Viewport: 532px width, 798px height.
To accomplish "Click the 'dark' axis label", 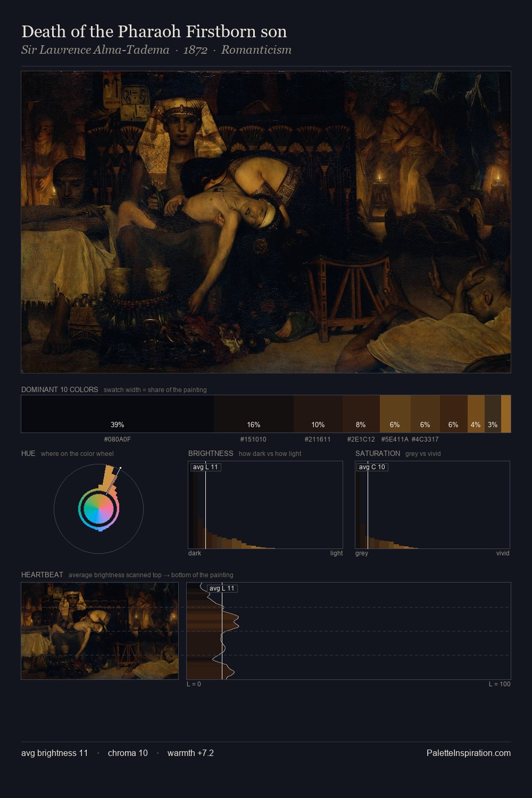I will 195,553.
